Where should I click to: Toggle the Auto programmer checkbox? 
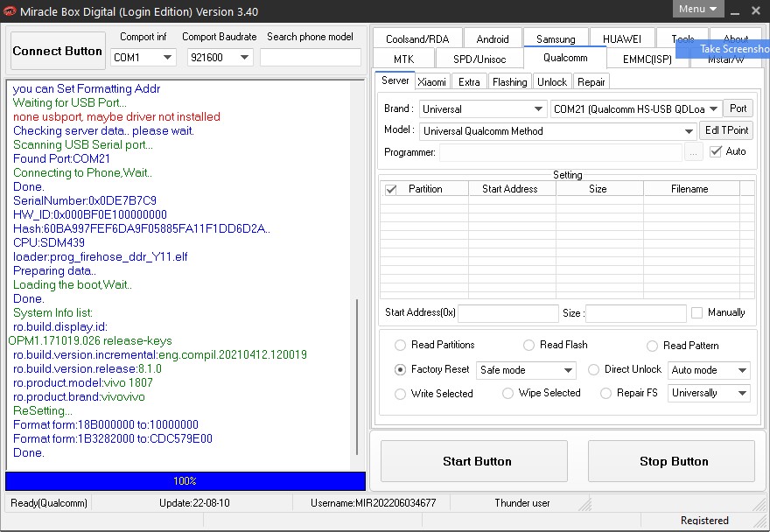pos(716,151)
